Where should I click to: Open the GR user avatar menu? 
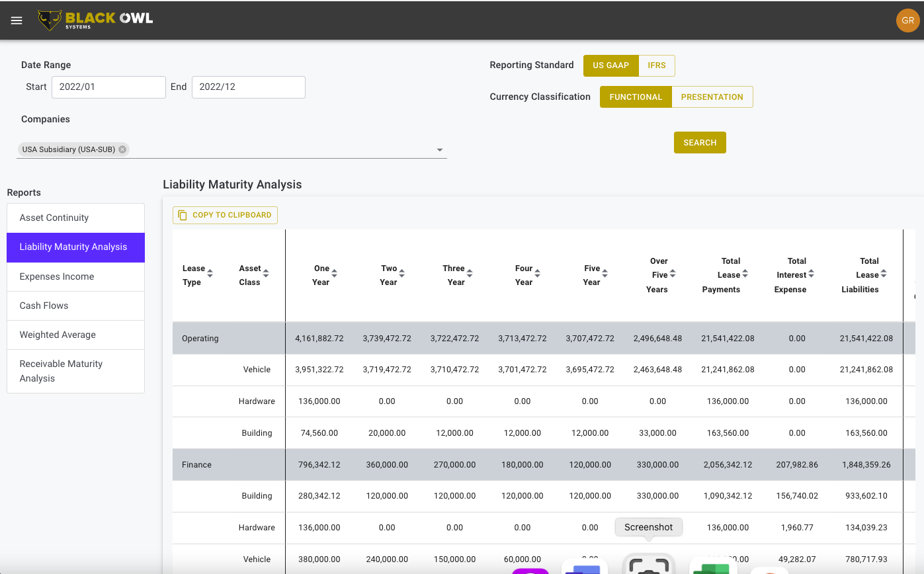[907, 20]
